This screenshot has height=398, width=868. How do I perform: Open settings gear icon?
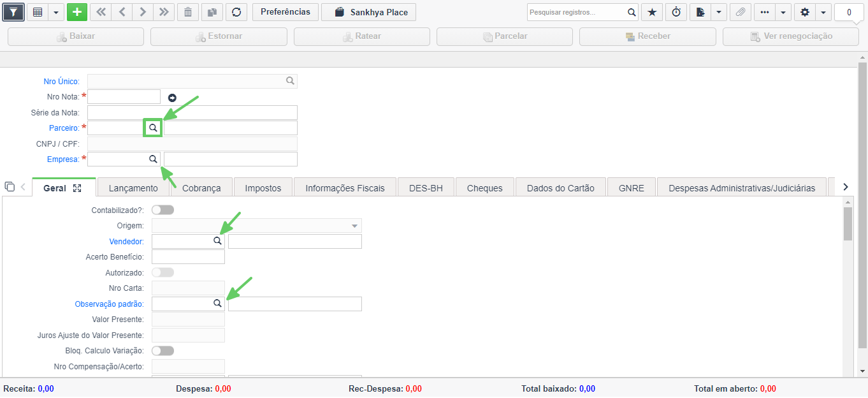coord(805,12)
